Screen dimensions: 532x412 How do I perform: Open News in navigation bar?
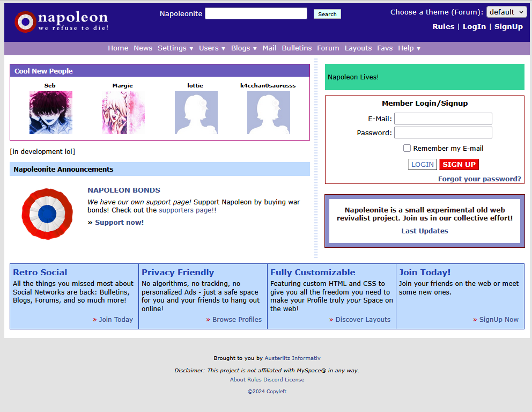point(143,48)
